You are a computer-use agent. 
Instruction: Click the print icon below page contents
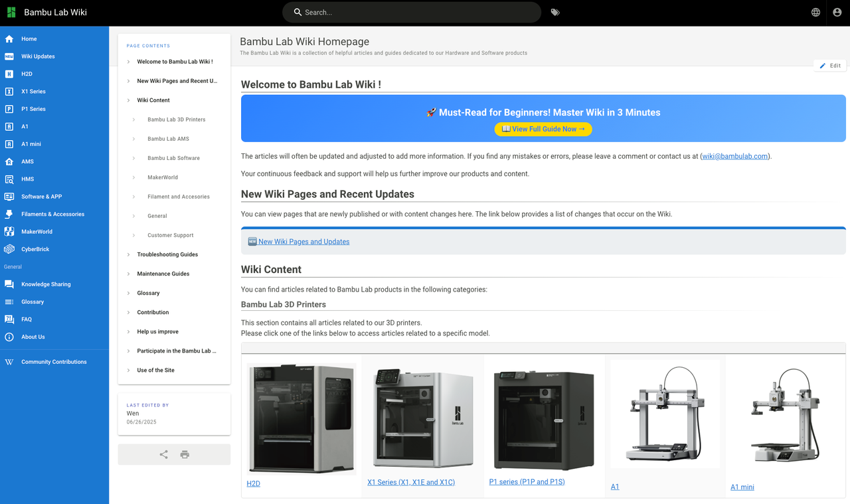pos(185,455)
